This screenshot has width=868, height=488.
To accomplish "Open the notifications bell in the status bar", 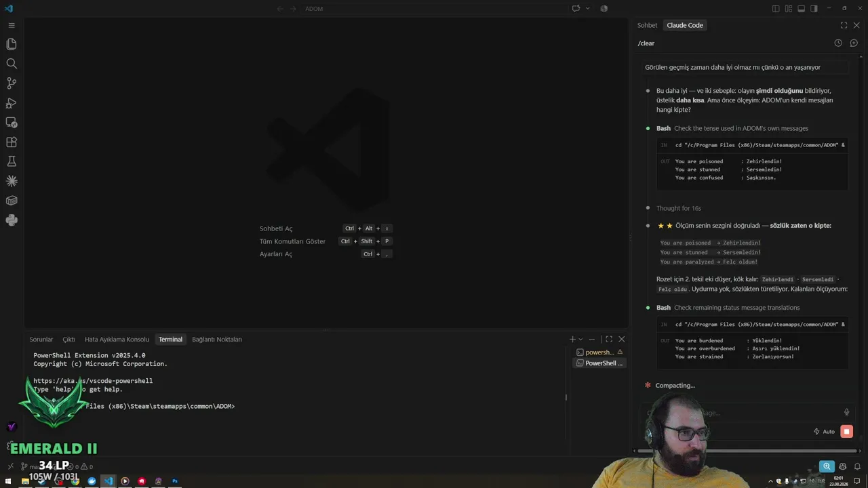I will pos(856,466).
